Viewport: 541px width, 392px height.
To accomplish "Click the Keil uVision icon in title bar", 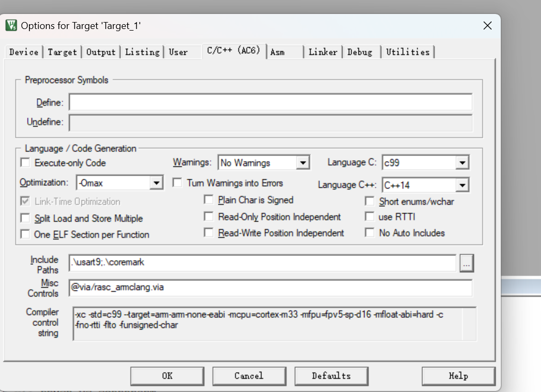I will [11, 26].
